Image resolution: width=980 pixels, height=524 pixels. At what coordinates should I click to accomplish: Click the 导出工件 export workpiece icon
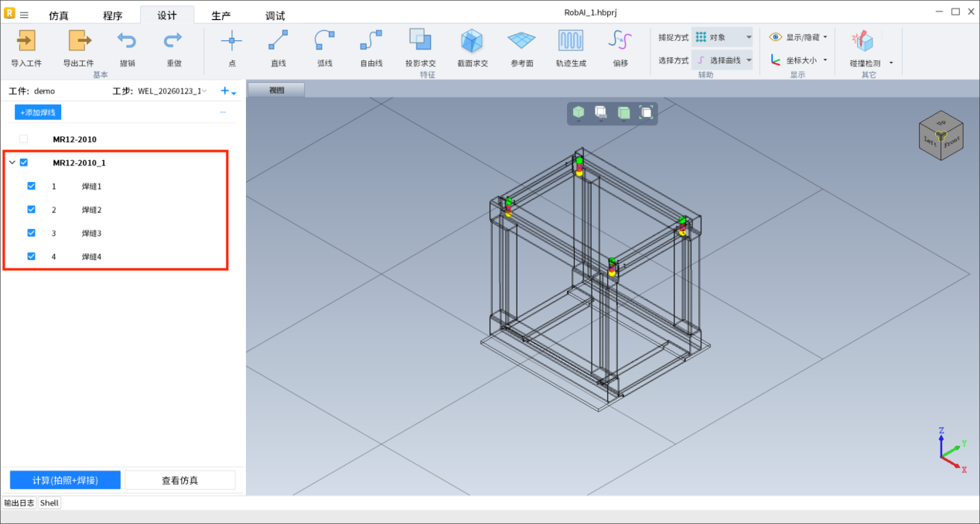click(x=78, y=41)
